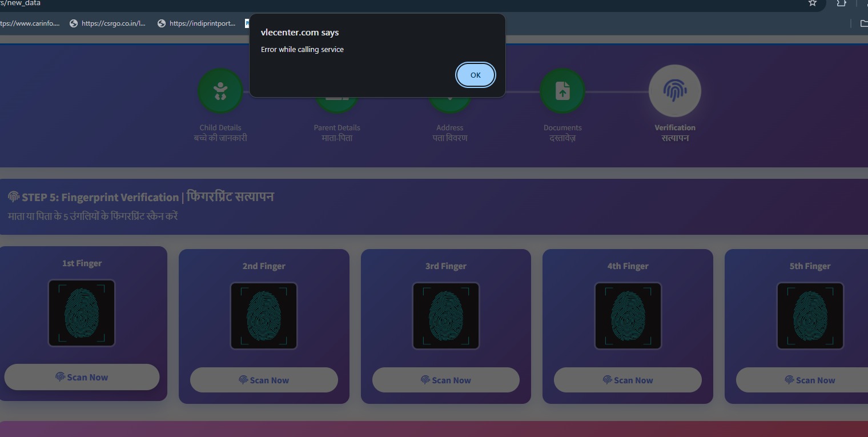868x437 pixels.
Task: Open the csrgo.co.in bookmark
Action: click(x=108, y=23)
